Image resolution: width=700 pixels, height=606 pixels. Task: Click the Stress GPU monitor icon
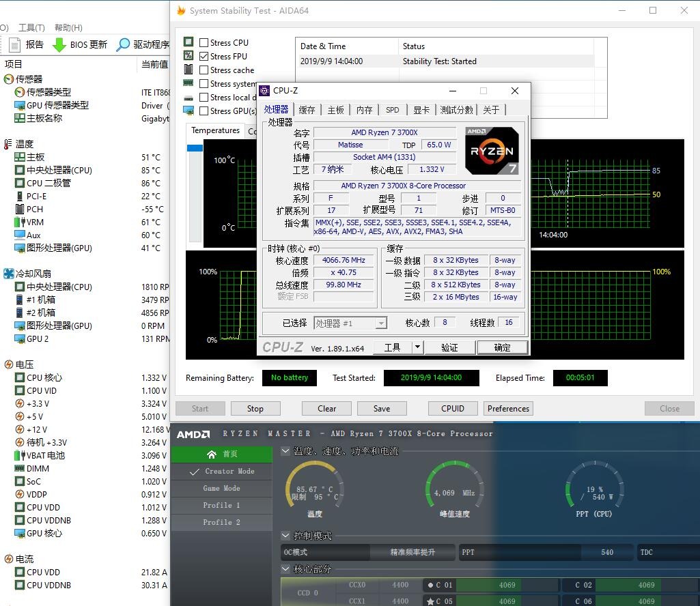(188, 111)
